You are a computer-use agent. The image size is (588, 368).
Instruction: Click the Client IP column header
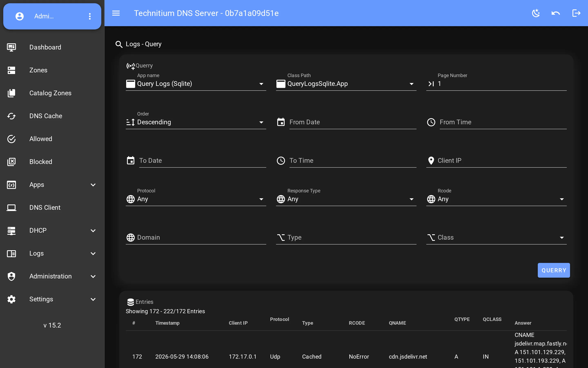[x=238, y=323]
